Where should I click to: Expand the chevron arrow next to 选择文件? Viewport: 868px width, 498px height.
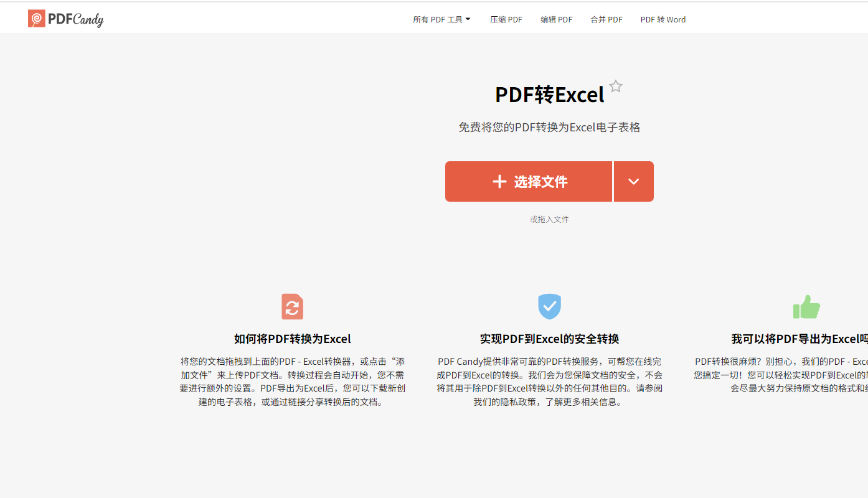633,182
